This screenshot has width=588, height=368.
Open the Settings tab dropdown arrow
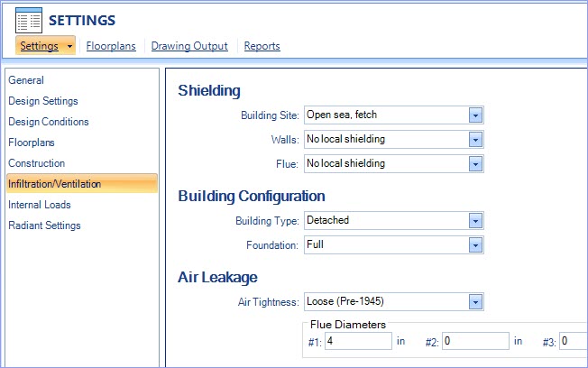click(x=69, y=46)
